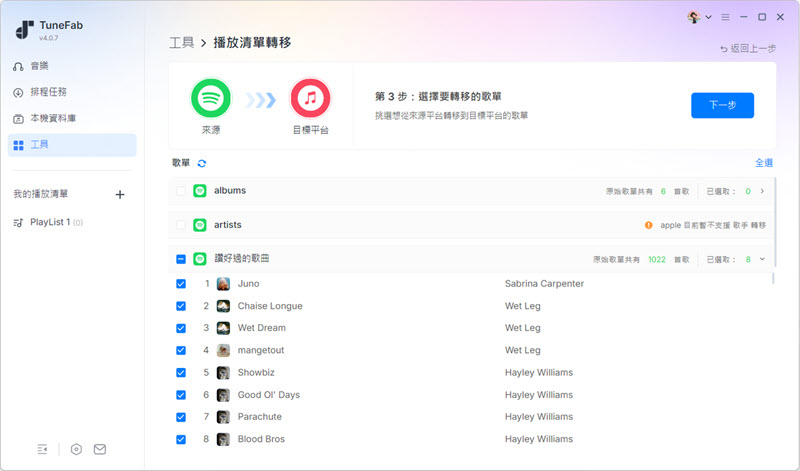Uncheck the Blood Bros checkbox
Viewport: 800px width, 471px height.
pyautogui.click(x=181, y=439)
